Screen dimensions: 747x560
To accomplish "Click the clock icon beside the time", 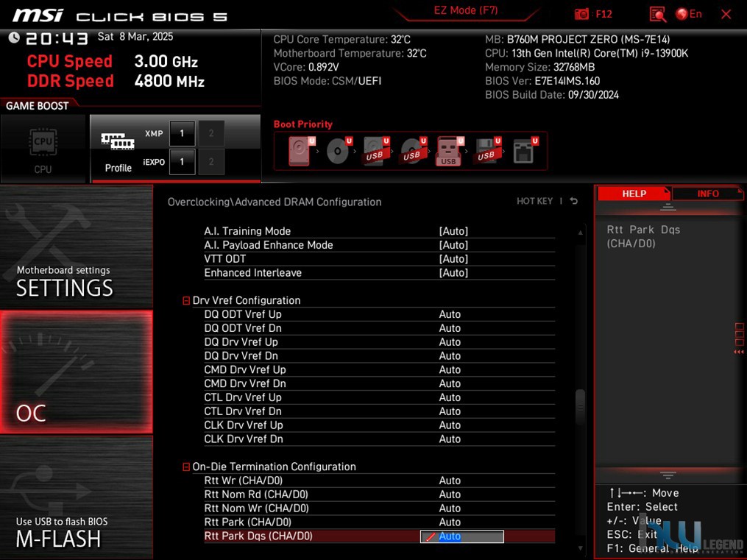I will tap(14, 37).
